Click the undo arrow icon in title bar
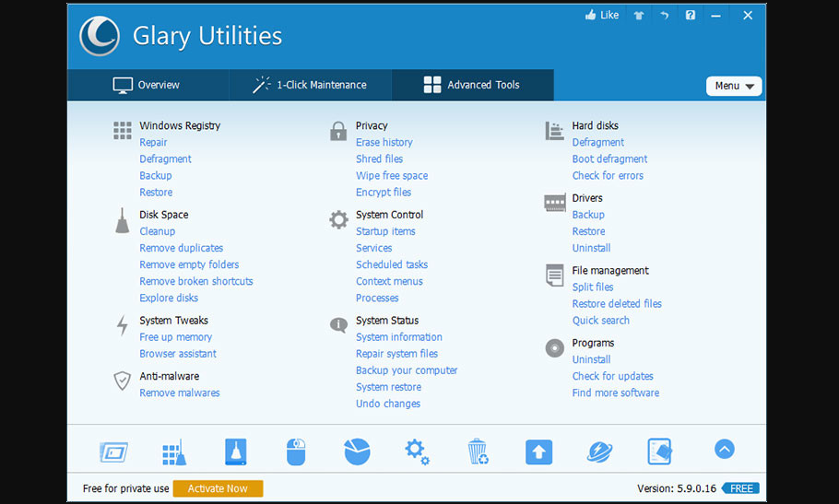Image resolution: width=839 pixels, height=504 pixels. [664, 16]
